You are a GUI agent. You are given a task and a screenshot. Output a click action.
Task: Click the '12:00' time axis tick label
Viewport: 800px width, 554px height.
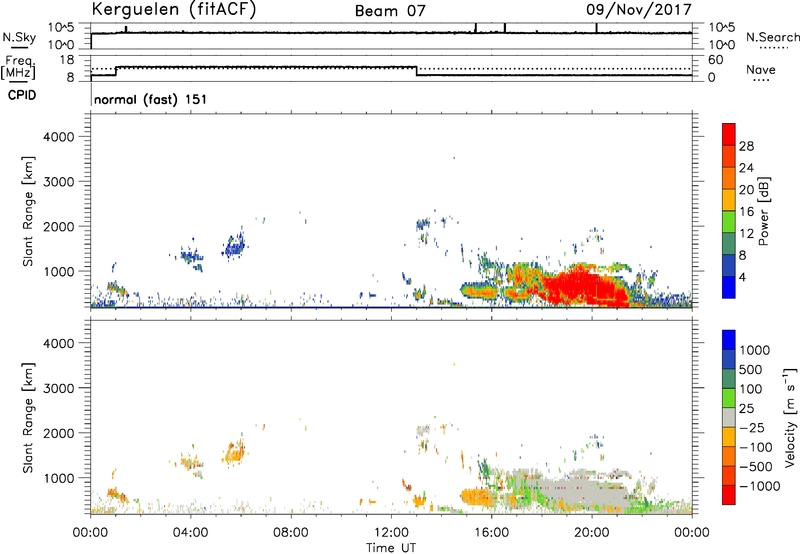pos(391,533)
